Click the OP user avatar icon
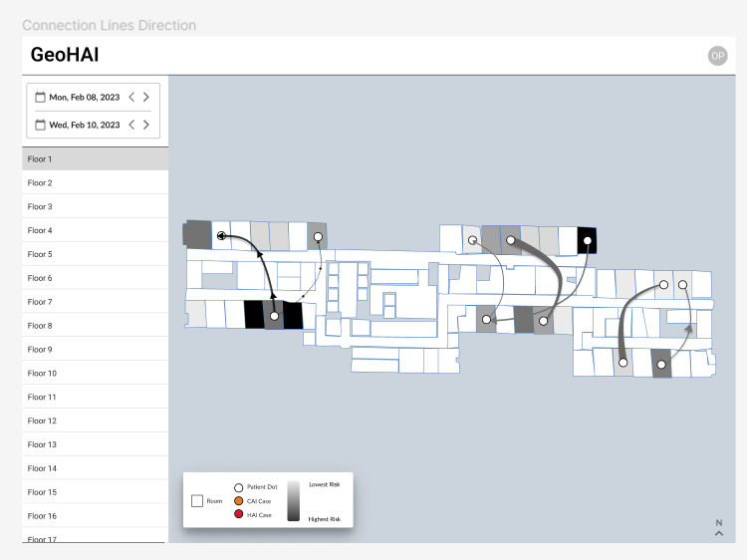 (x=717, y=56)
